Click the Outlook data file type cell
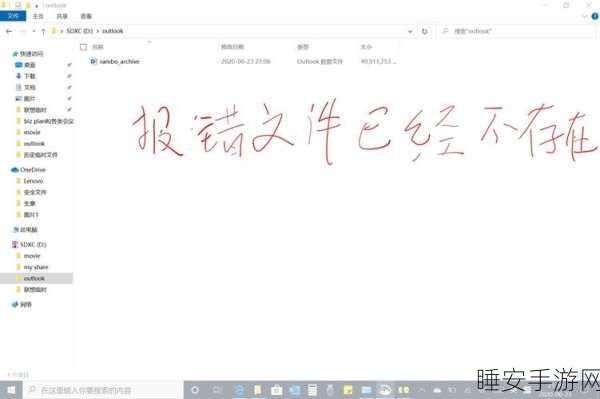 320,61
